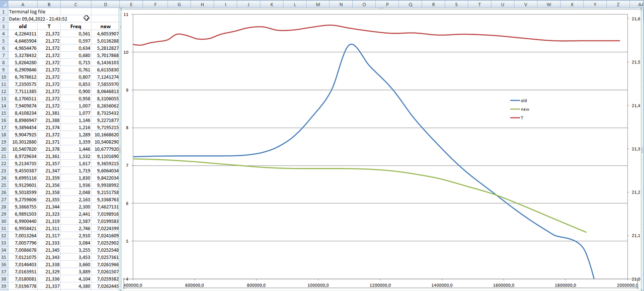Viewport: 644px width, 291px height.
Task: Click the Select All corner of the sheet
Action: click(x=4, y=4)
